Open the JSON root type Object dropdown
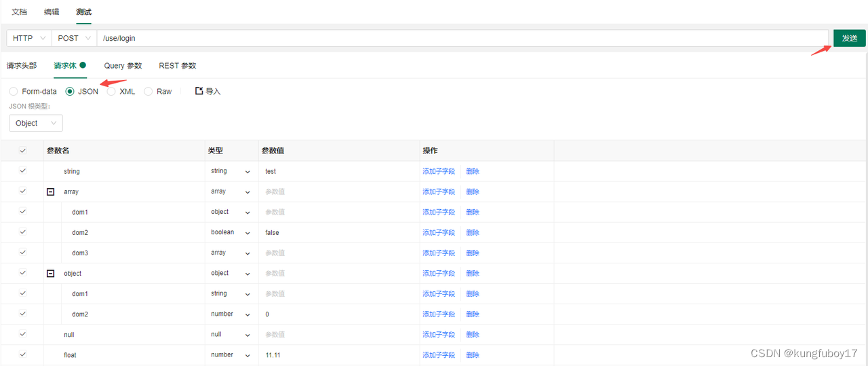868x366 pixels. 36,123
